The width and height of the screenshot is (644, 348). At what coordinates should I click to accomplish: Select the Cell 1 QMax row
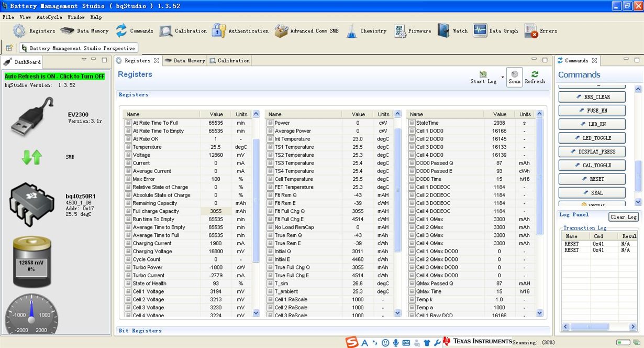pos(471,219)
